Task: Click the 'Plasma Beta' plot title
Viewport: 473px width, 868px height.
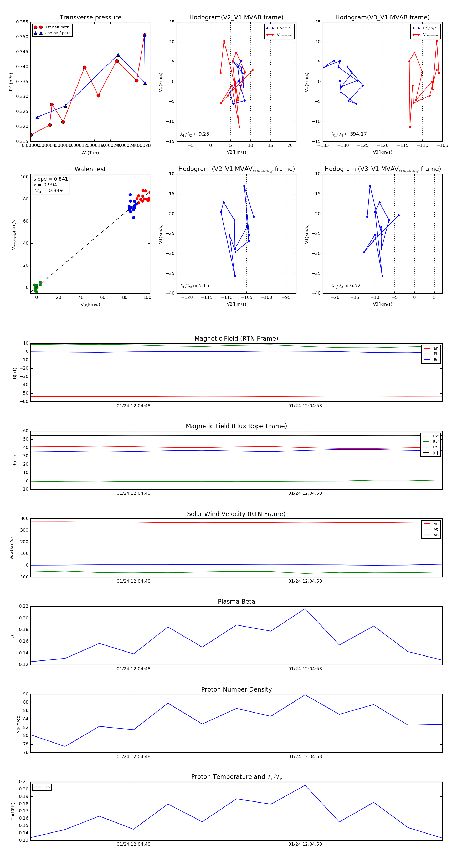Action: pyautogui.click(x=236, y=602)
